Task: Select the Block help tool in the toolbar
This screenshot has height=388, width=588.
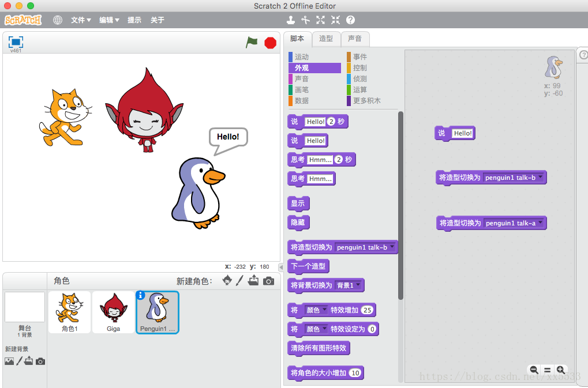Action: pos(350,20)
